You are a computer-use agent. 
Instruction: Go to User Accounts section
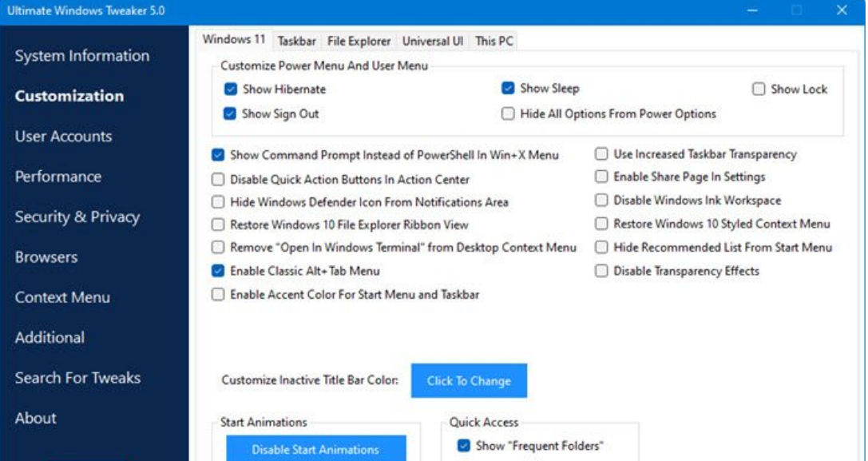coord(63,137)
